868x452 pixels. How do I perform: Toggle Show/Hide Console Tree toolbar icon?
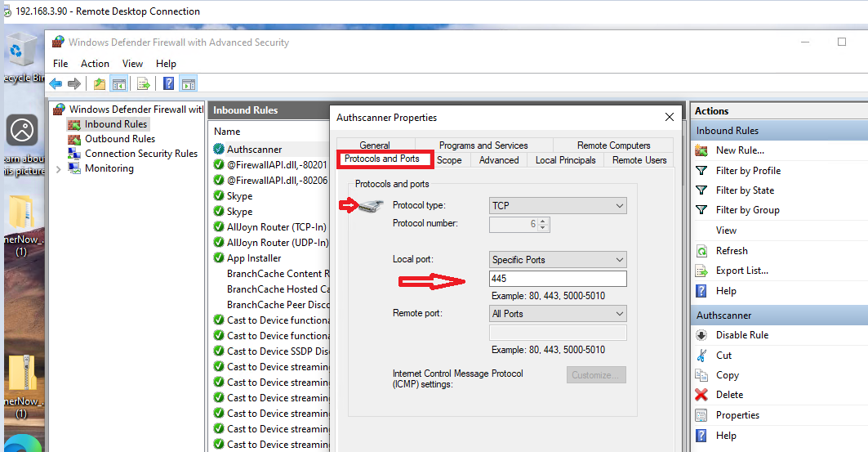119,83
